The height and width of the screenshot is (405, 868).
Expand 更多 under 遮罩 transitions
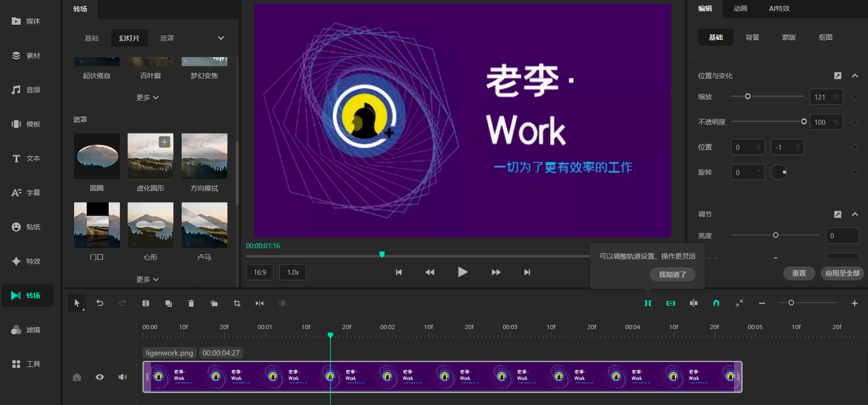149,279
